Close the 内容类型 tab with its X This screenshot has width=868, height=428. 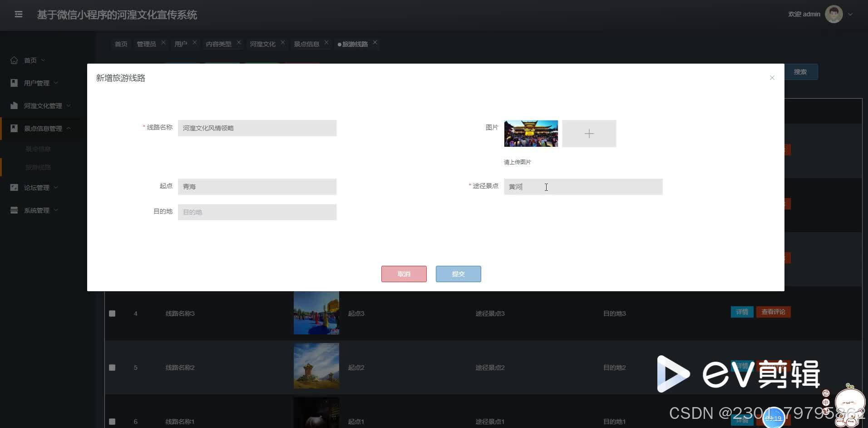pos(239,42)
